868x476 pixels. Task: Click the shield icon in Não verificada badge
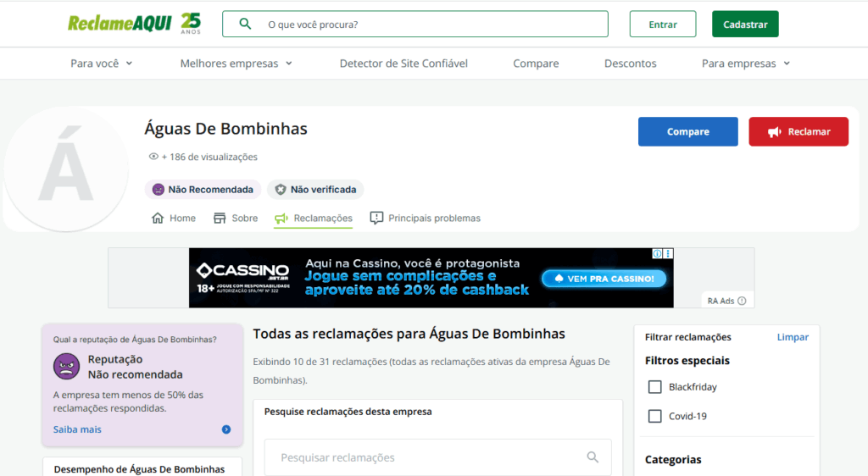(x=281, y=190)
